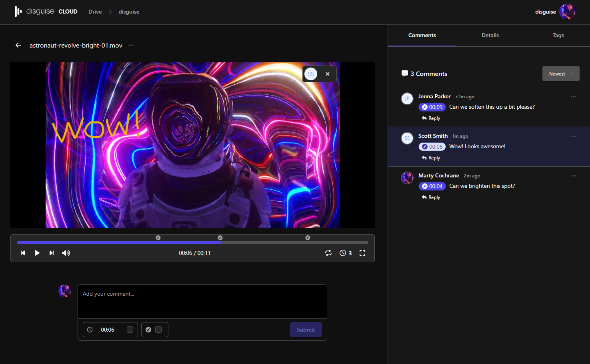The height and width of the screenshot is (364, 590).
Task: Reply to Marty Cochrane's comment
Action: [431, 197]
